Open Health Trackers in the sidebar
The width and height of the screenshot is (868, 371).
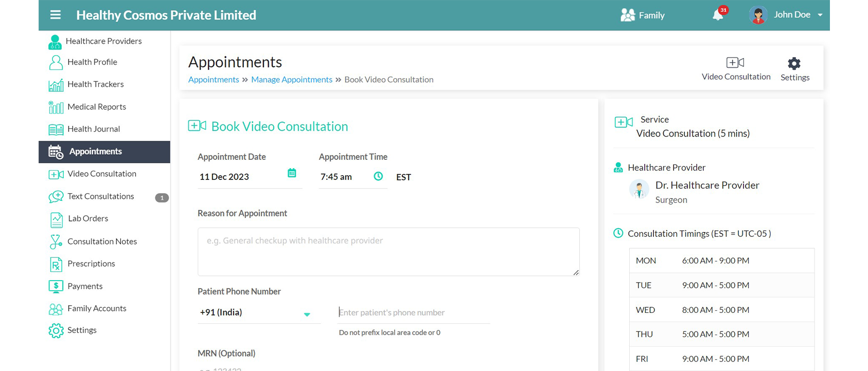tap(95, 84)
